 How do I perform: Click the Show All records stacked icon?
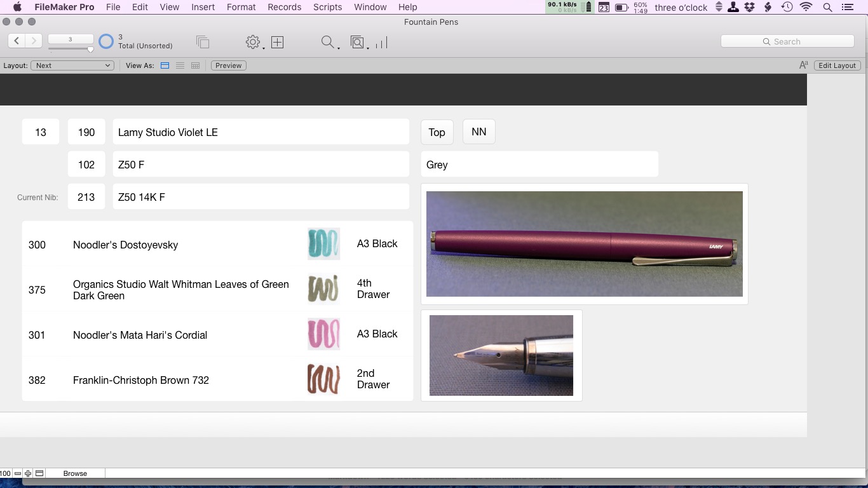203,42
